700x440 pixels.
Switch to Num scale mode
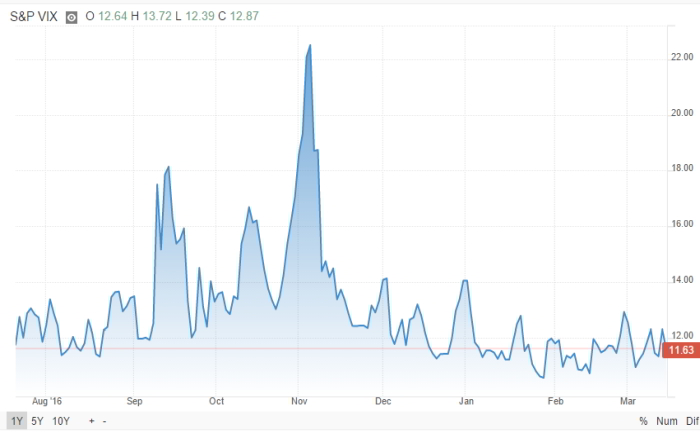tap(667, 421)
